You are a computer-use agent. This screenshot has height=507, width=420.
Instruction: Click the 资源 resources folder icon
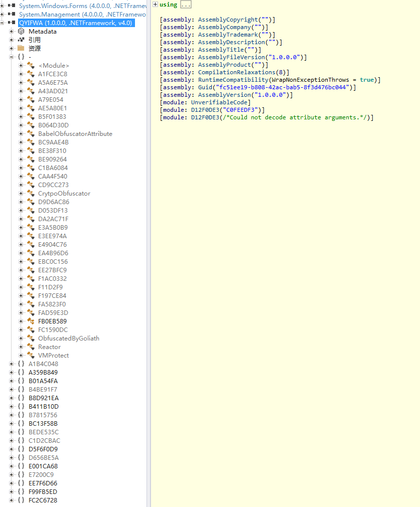[21, 48]
